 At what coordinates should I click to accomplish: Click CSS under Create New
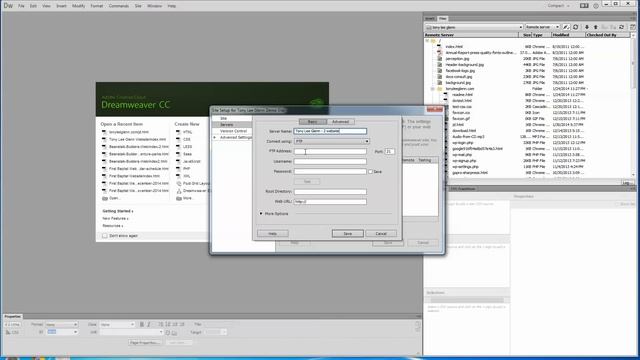click(x=187, y=140)
